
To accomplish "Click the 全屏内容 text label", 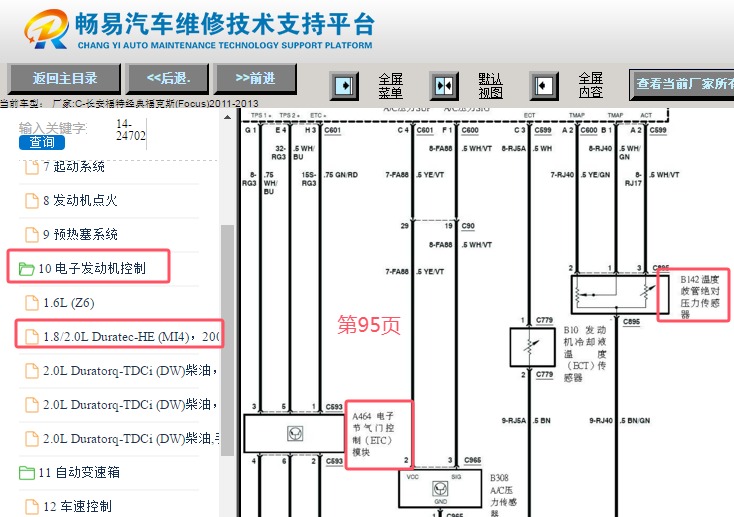I will tap(590, 85).
